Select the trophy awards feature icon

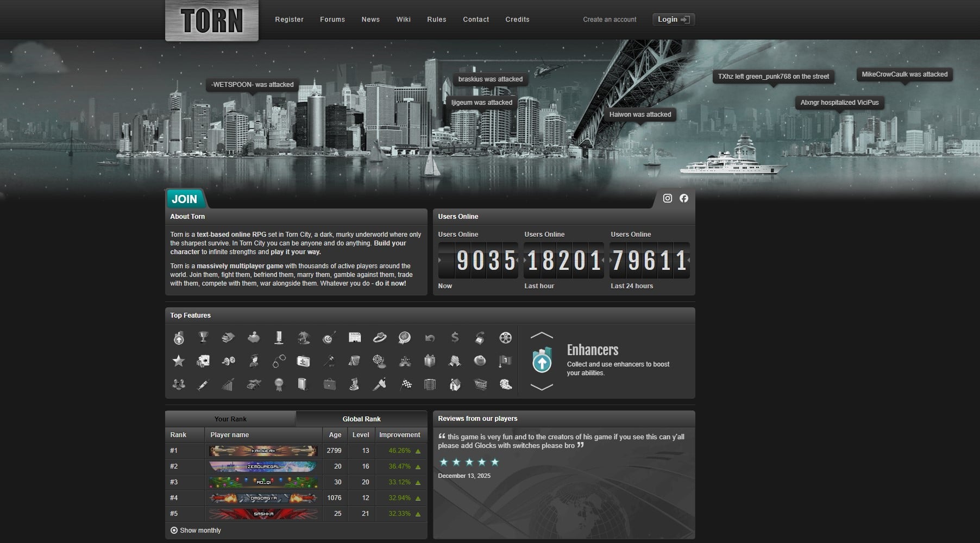[x=203, y=338]
